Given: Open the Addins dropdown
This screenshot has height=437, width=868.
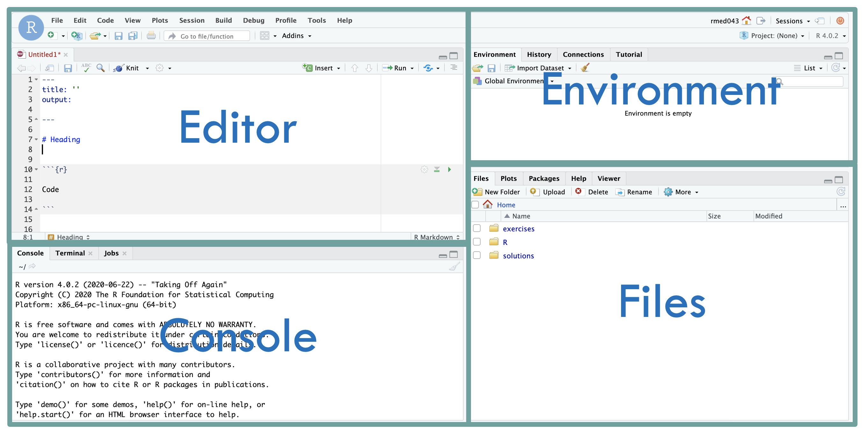Looking at the screenshot, I should (x=296, y=36).
